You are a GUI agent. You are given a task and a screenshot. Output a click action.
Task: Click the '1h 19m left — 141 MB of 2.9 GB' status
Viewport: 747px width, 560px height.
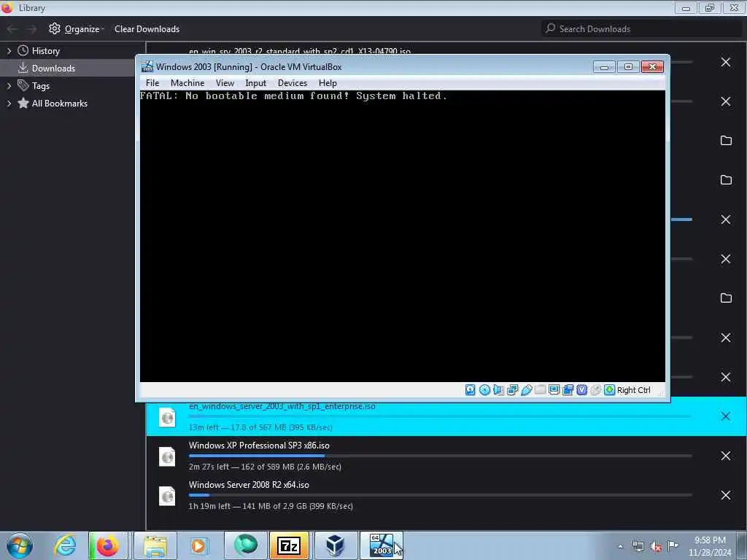tap(271, 506)
